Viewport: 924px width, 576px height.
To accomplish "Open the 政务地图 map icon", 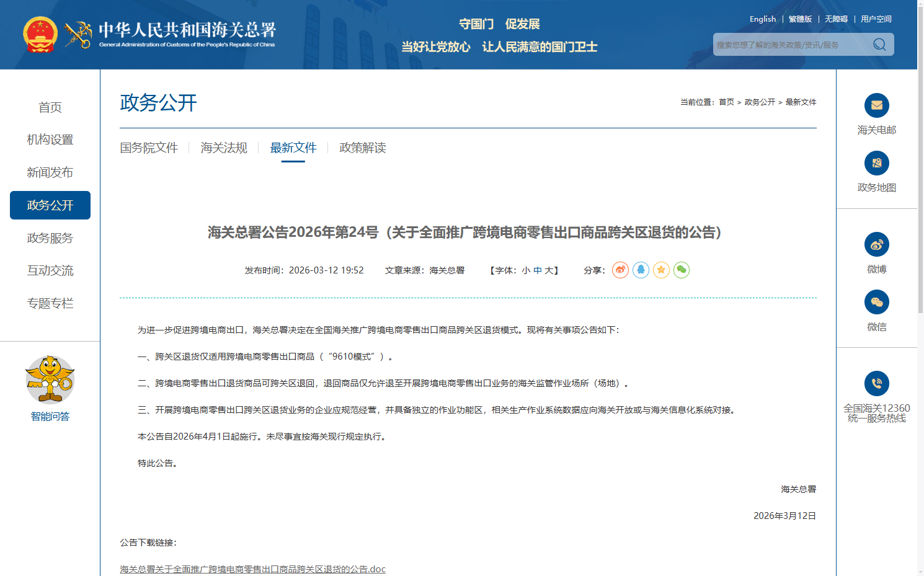I will (876, 163).
